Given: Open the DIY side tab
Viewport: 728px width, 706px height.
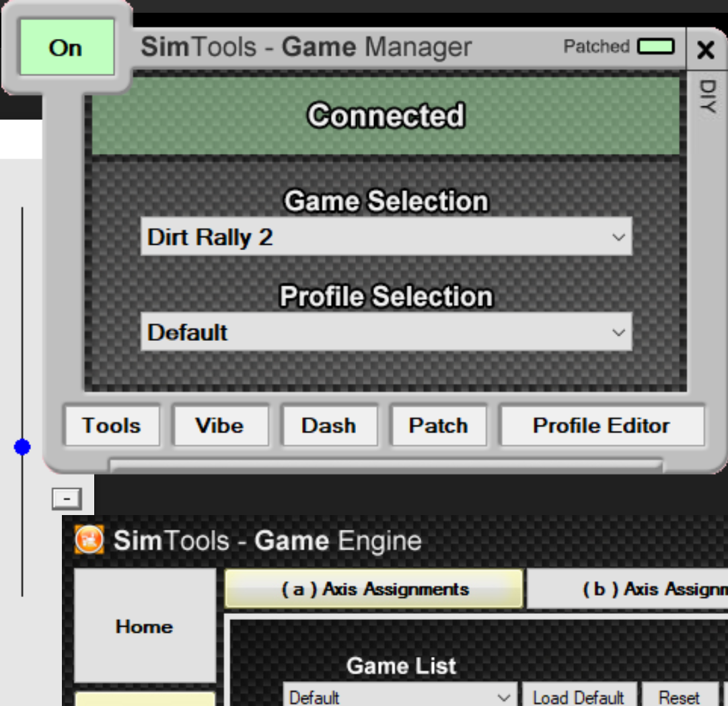Looking at the screenshot, I should click(x=708, y=96).
